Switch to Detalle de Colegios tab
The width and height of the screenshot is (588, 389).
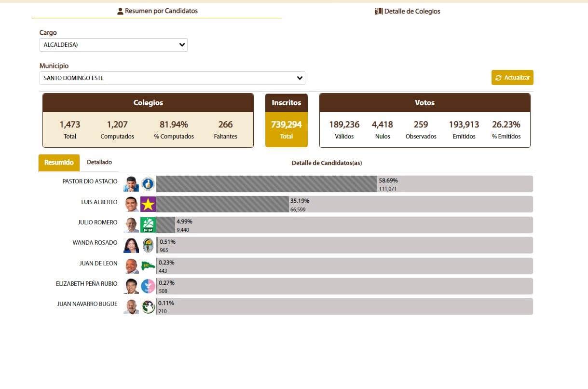point(408,11)
